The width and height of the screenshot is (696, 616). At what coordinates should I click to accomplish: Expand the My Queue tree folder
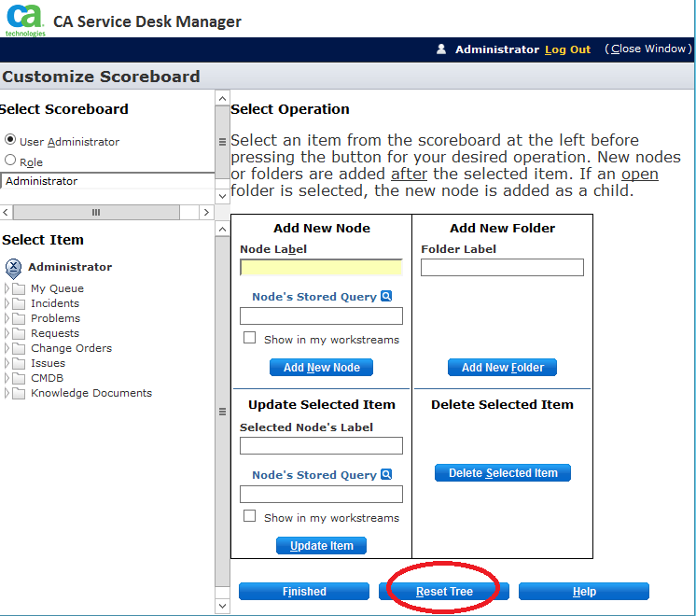(7, 288)
